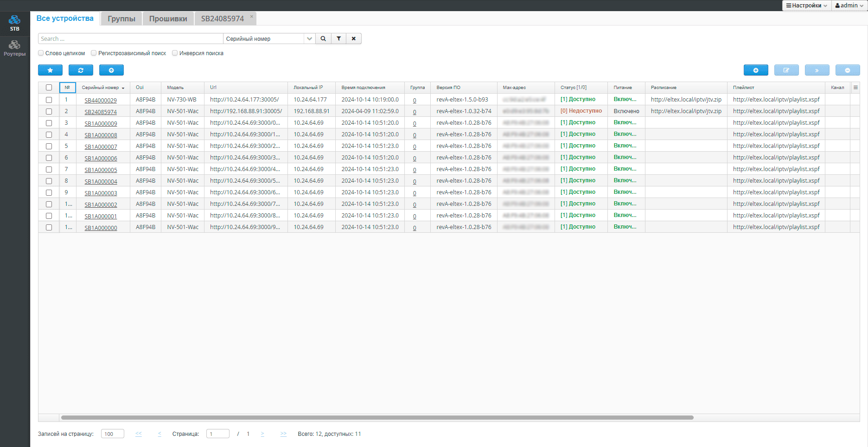This screenshot has height=447, width=868.
Task: Click the magnifier search button
Action: [323, 38]
